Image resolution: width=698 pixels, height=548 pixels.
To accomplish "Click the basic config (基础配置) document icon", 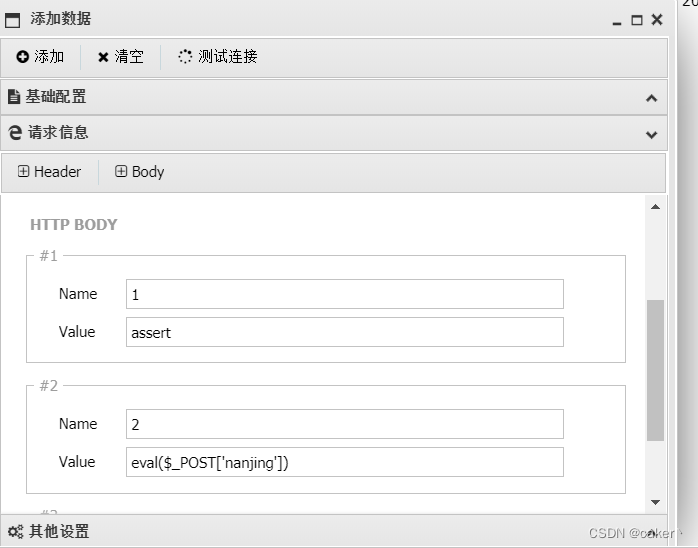I will tap(14, 97).
